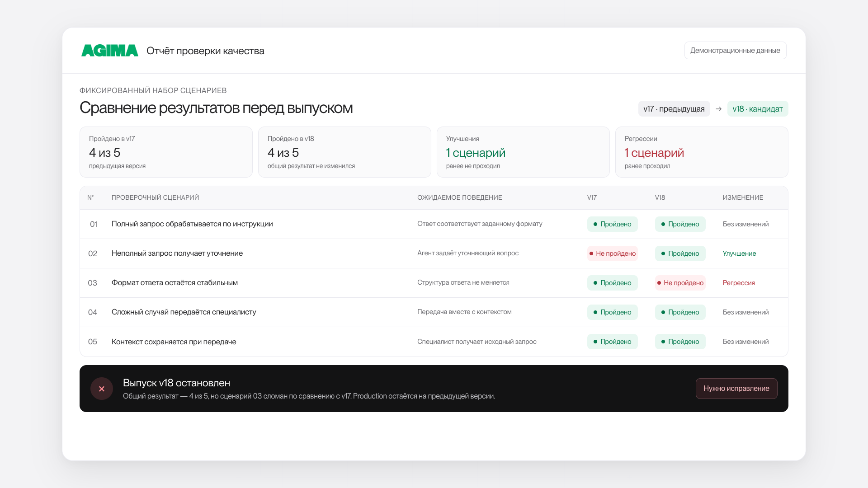
Task: Click row number 05
Action: tap(92, 342)
